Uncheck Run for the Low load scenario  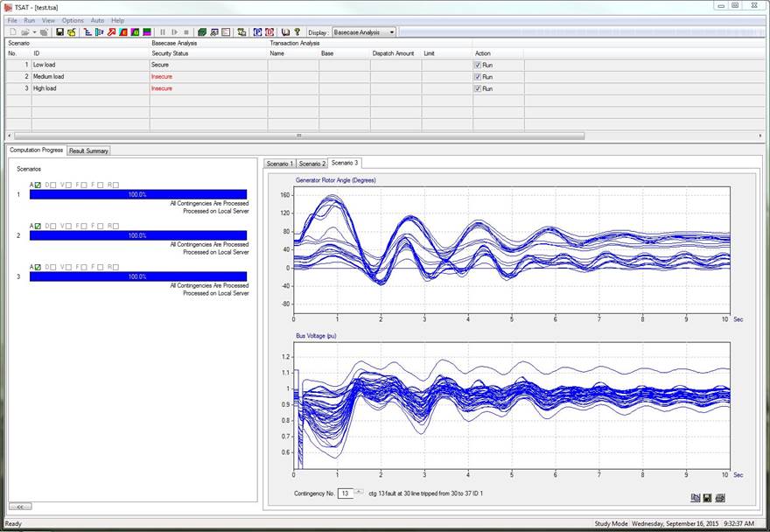pyautogui.click(x=478, y=65)
